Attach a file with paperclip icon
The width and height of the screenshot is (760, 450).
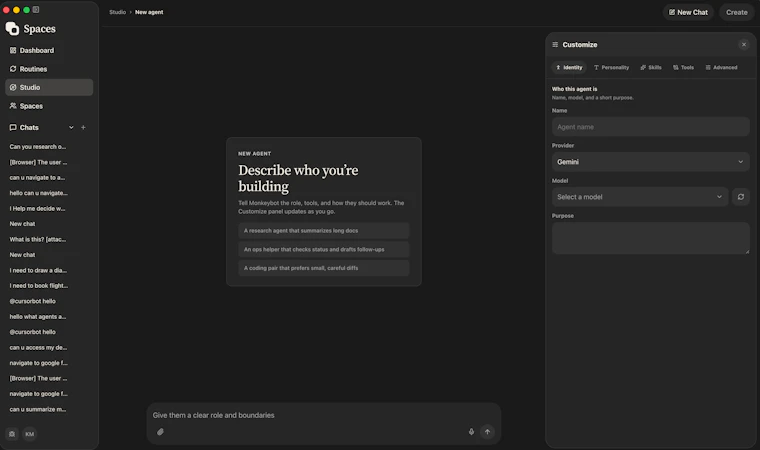160,432
